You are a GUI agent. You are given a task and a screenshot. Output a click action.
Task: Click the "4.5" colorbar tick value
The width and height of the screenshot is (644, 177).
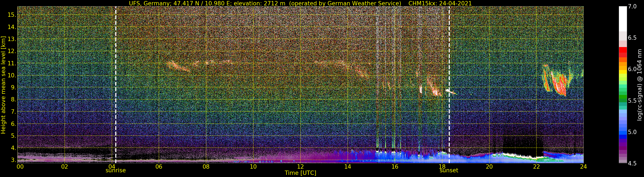coord(632,163)
